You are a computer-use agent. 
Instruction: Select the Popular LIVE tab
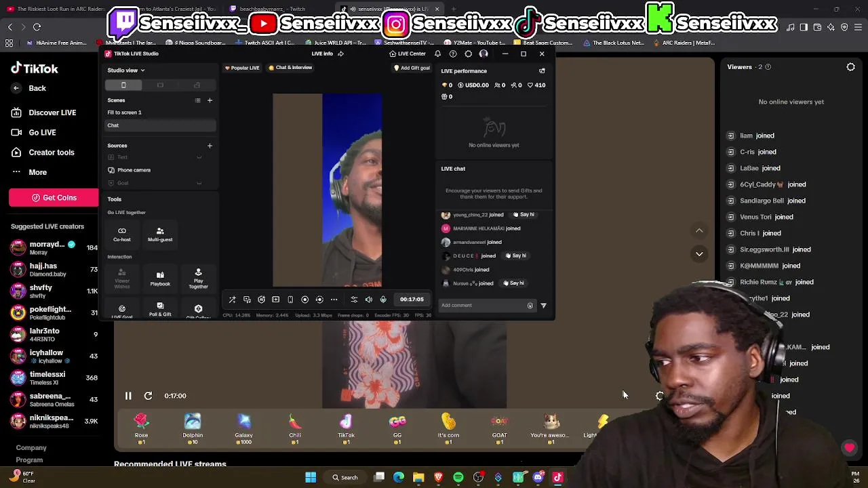pos(242,68)
